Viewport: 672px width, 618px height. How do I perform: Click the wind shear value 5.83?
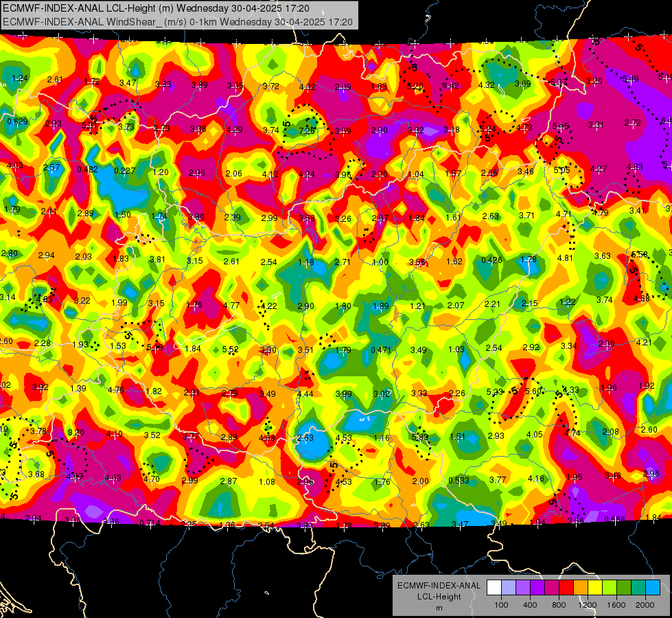[419, 437]
